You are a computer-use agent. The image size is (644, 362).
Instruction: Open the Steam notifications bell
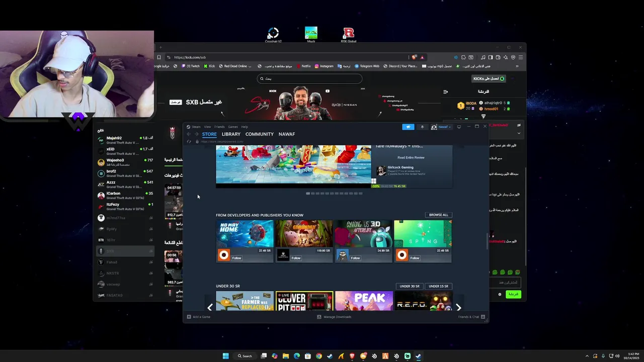tap(422, 127)
